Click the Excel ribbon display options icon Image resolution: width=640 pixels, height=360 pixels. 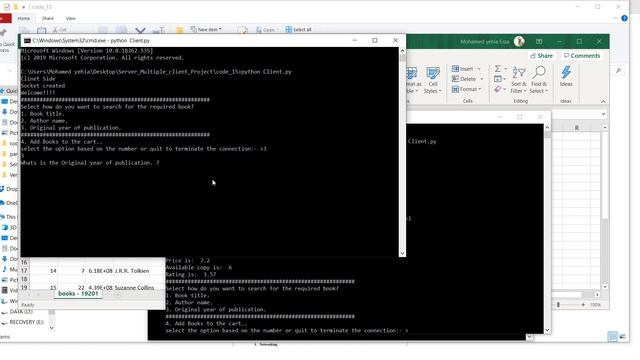click(539, 41)
